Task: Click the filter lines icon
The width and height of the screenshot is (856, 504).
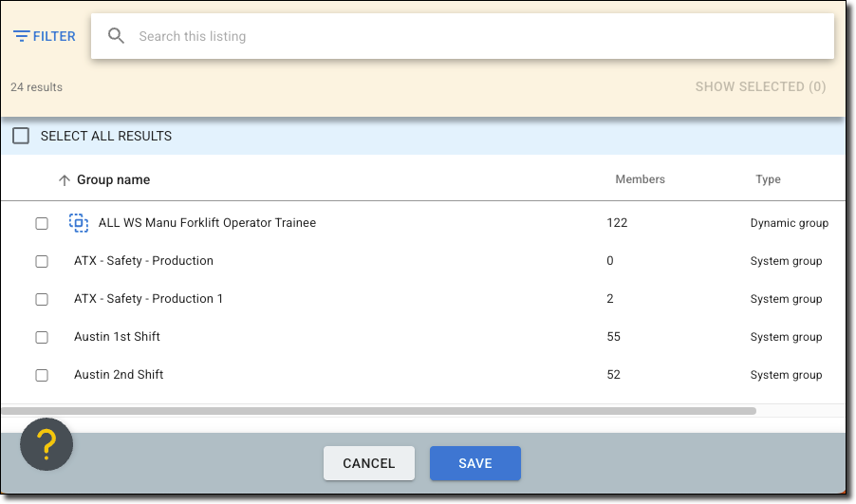Action: click(x=21, y=36)
